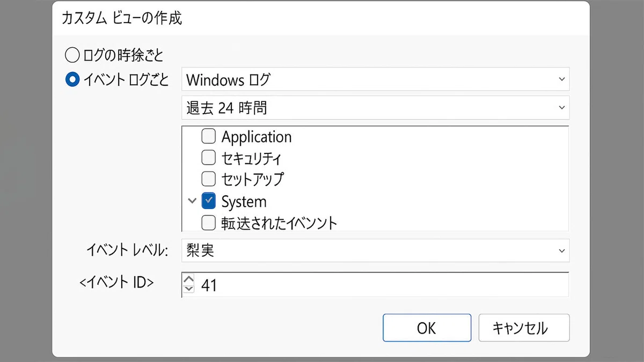Click the セキュリティ label text
Image resolution: width=644 pixels, height=362 pixels.
pos(252,158)
